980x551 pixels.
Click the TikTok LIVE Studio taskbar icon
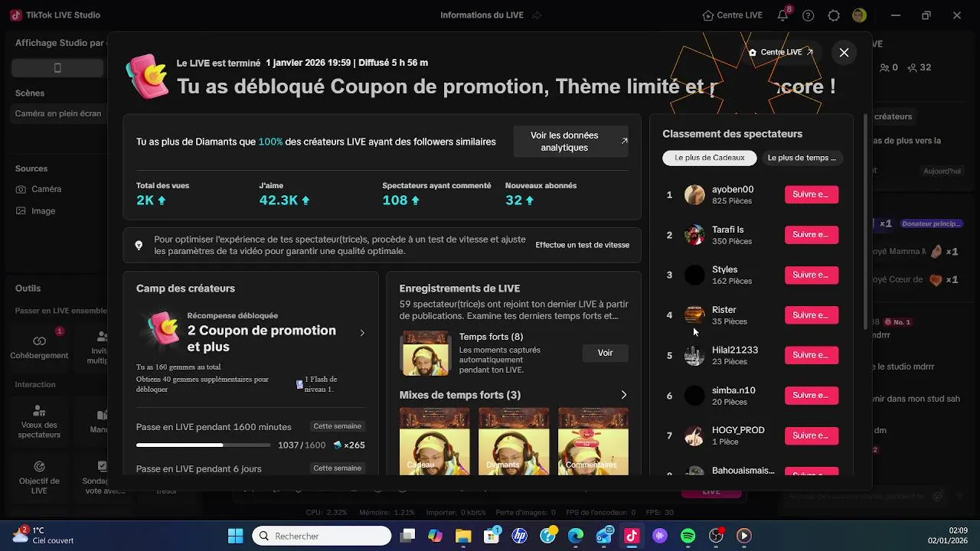(x=632, y=536)
